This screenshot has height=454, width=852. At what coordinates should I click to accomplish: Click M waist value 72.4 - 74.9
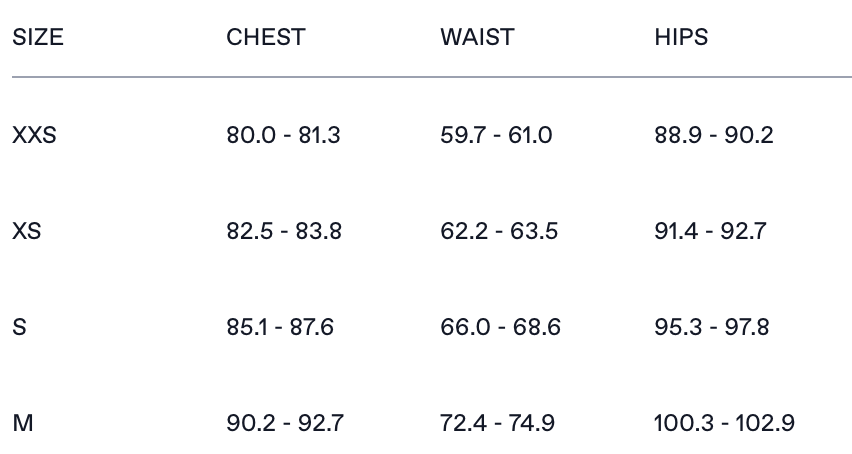[497, 423]
